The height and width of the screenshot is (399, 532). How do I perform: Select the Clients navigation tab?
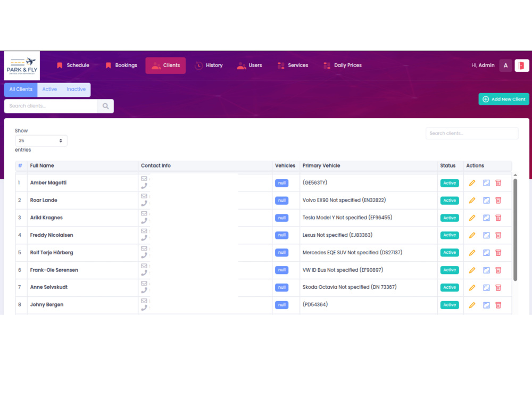[165, 65]
